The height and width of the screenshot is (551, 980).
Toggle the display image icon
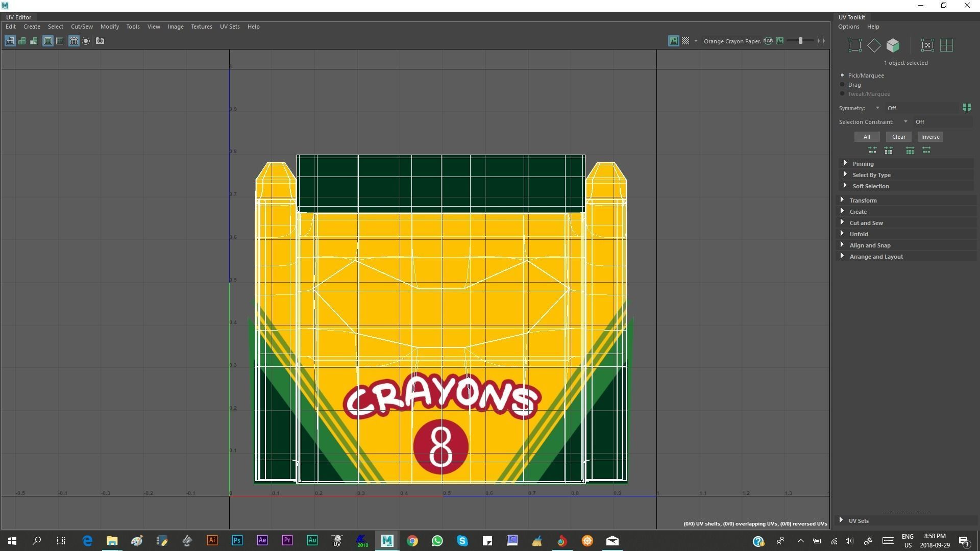[674, 41]
